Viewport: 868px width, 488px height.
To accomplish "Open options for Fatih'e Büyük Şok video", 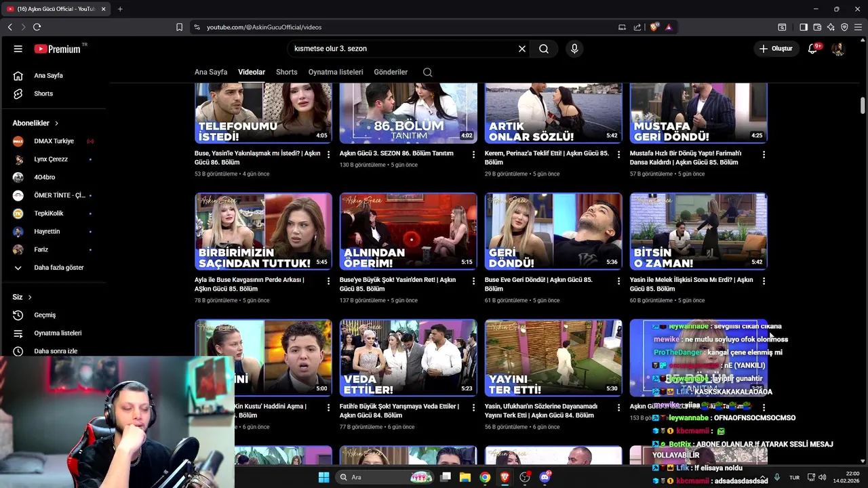I will [473, 407].
